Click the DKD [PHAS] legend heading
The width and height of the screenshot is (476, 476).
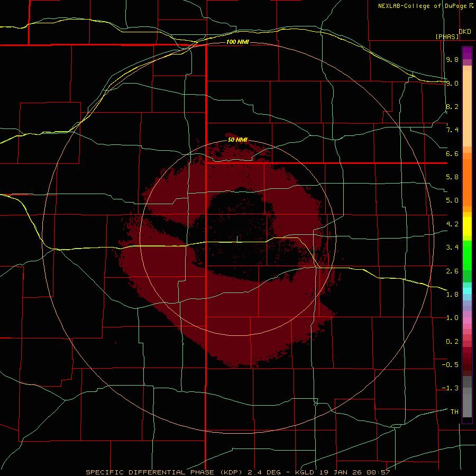point(453,34)
